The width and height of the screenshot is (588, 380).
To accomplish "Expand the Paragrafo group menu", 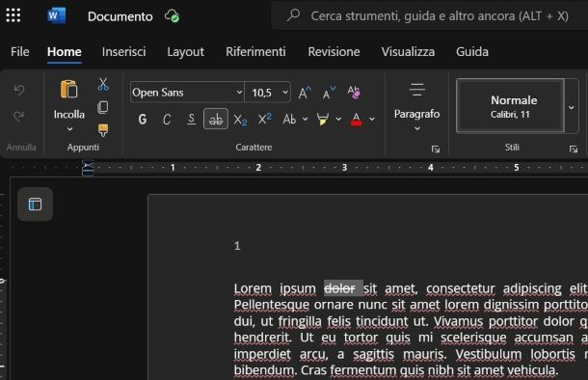I will coord(417,128).
